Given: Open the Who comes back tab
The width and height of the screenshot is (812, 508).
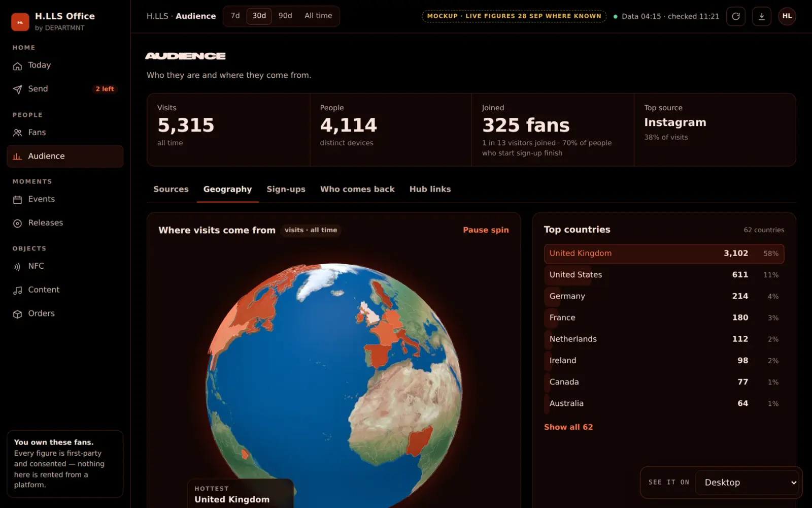Looking at the screenshot, I should [x=357, y=189].
